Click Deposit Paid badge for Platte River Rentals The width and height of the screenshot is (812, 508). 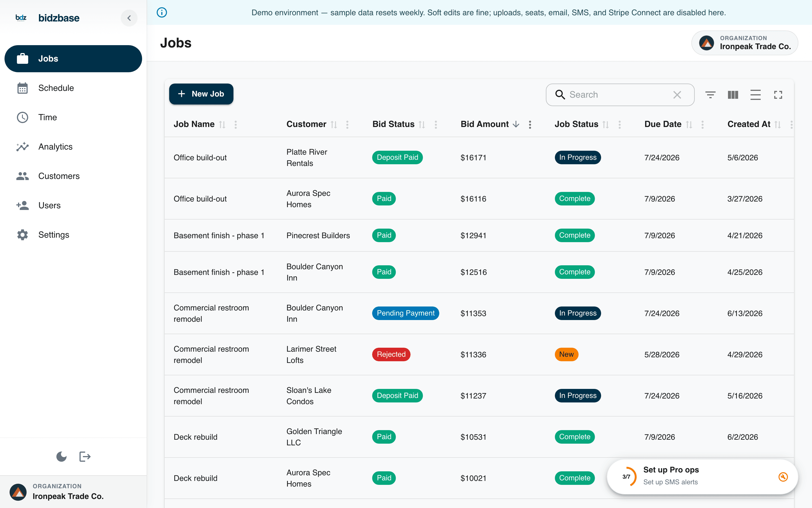pyautogui.click(x=397, y=157)
